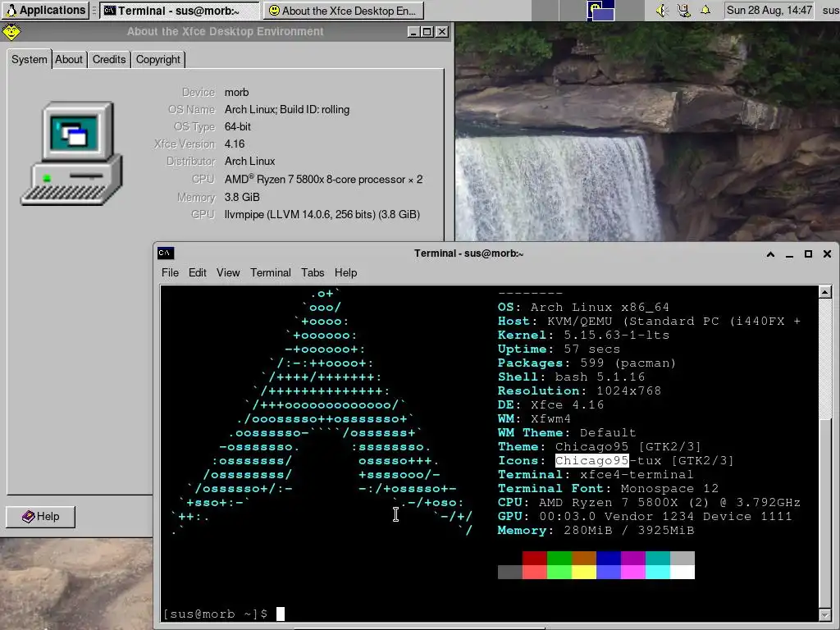
Task: Click the Uptime 57 secs line
Action: [x=559, y=349]
